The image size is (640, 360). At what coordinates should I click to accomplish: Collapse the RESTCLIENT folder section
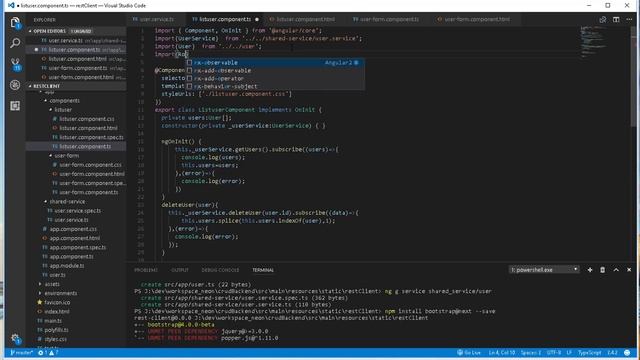pyautogui.click(x=46, y=86)
